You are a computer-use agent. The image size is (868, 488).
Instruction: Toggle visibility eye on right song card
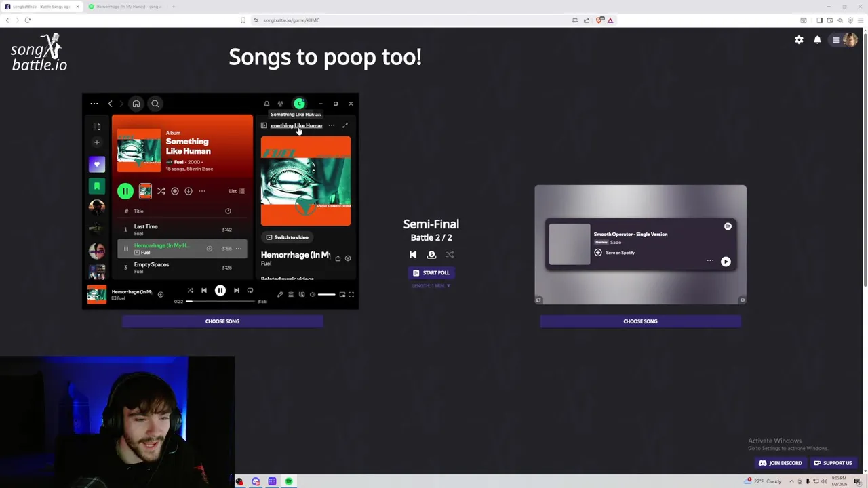pyautogui.click(x=743, y=300)
